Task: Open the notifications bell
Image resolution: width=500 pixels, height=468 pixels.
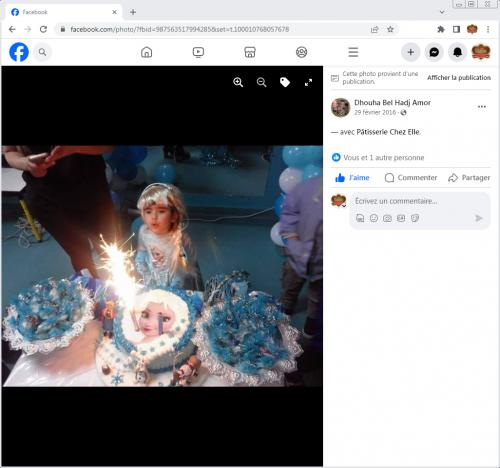Action: (x=457, y=52)
